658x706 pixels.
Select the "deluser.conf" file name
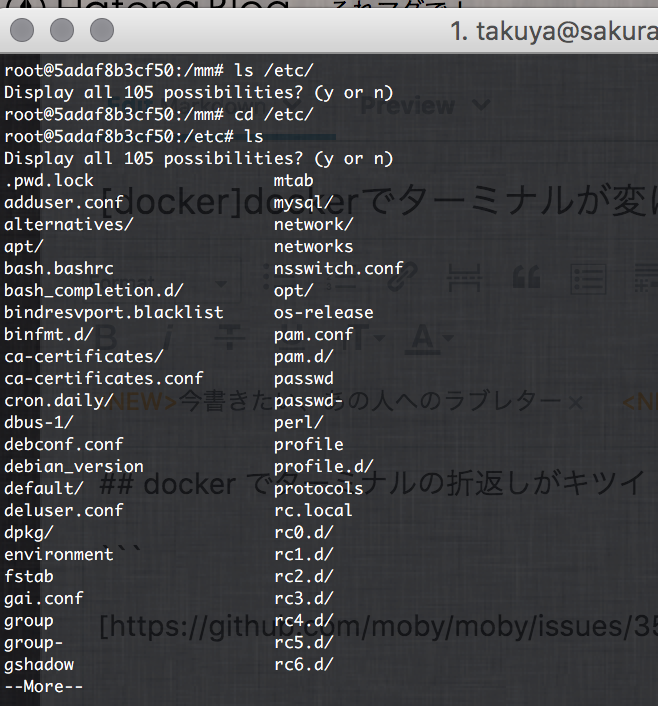click(64, 511)
